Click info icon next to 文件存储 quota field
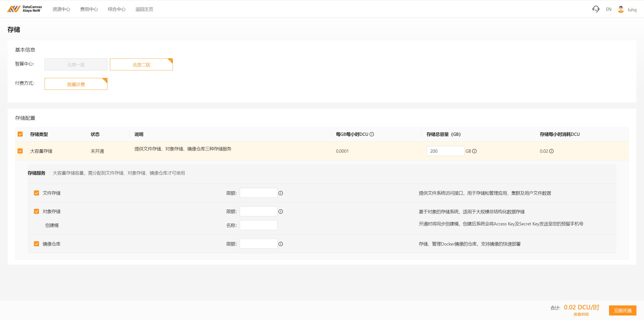The height and width of the screenshot is (320, 644). click(x=281, y=193)
